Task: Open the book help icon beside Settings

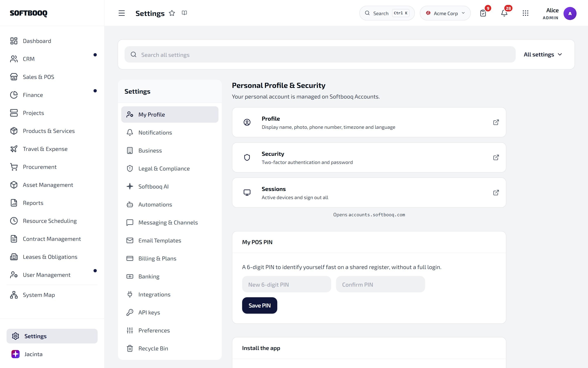Action: [184, 13]
